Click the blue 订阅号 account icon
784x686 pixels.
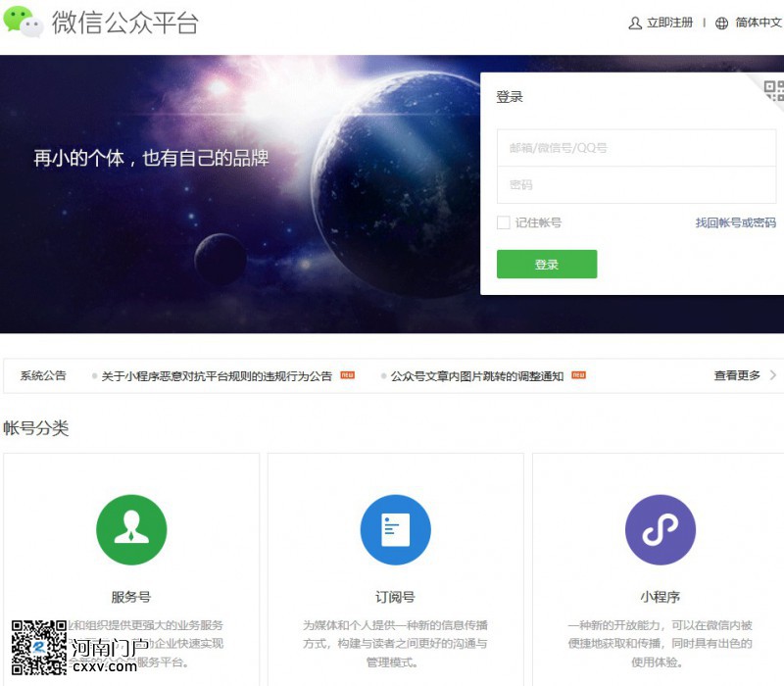point(395,530)
